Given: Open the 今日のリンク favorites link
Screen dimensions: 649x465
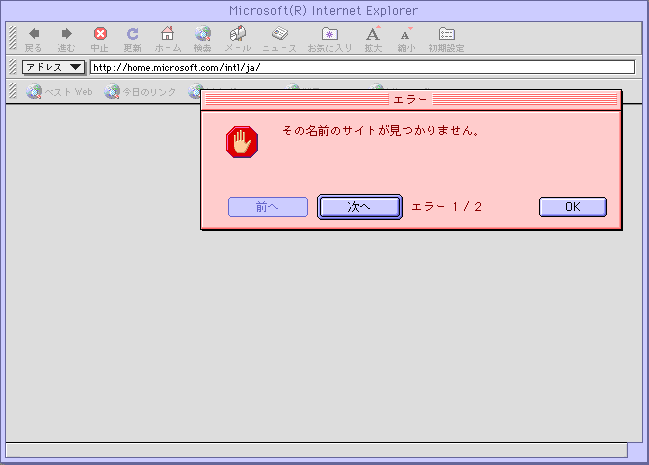Looking at the screenshot, I should tap(140, 92).
